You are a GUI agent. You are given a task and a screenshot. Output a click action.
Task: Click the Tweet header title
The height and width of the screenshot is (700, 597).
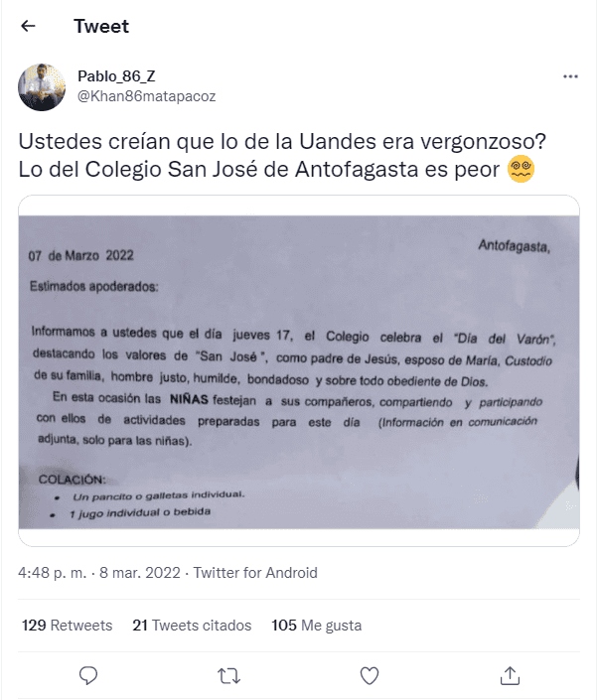[101, 27]
